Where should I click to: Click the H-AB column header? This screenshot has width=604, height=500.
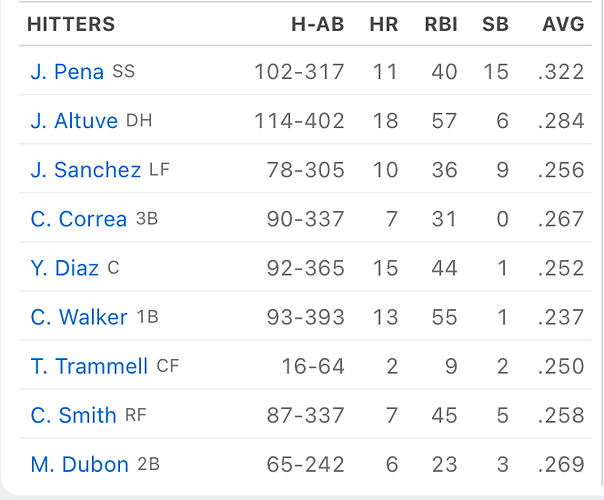(x=318, y=24)
